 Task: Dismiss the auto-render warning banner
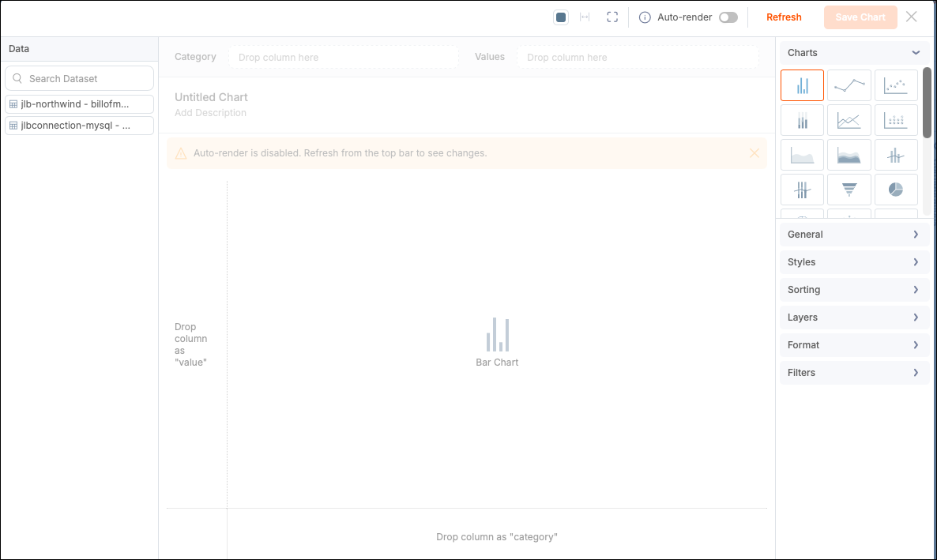click(754, 153)
